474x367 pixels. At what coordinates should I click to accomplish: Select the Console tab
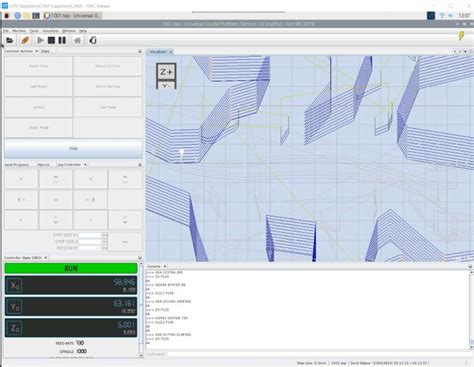(x=154, y=266)
